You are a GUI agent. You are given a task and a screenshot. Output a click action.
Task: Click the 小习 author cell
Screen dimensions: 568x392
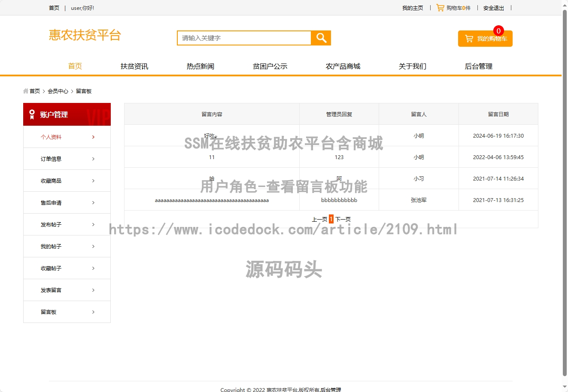pos(419,178)
